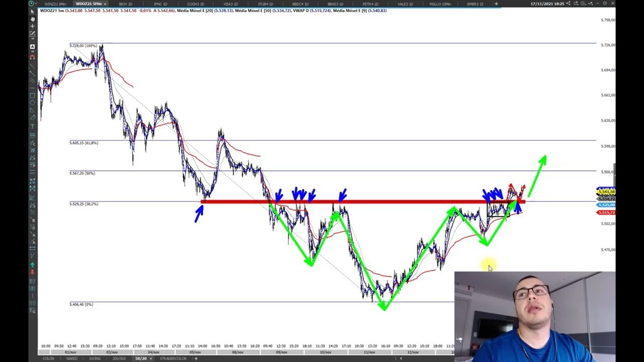The width and height of the screenshot is (644, 362).
Task: Click the yellow 5.541,50 current price tag
Action: [x=605, y=192]
